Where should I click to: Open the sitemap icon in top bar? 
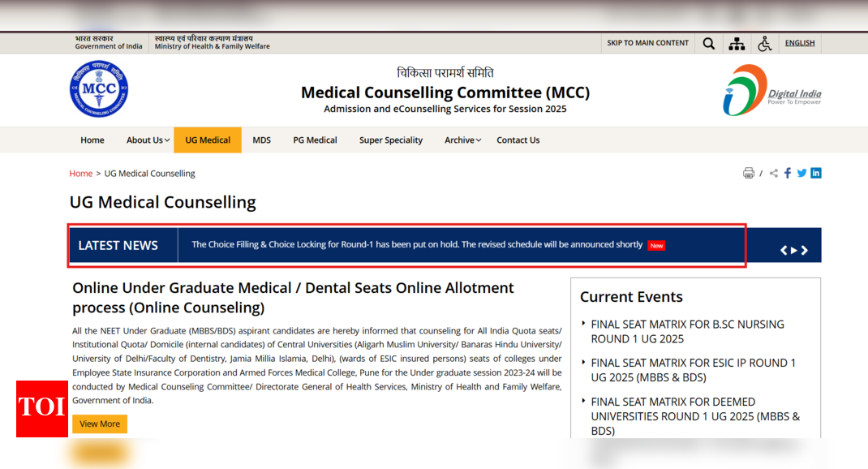[737, 43]
